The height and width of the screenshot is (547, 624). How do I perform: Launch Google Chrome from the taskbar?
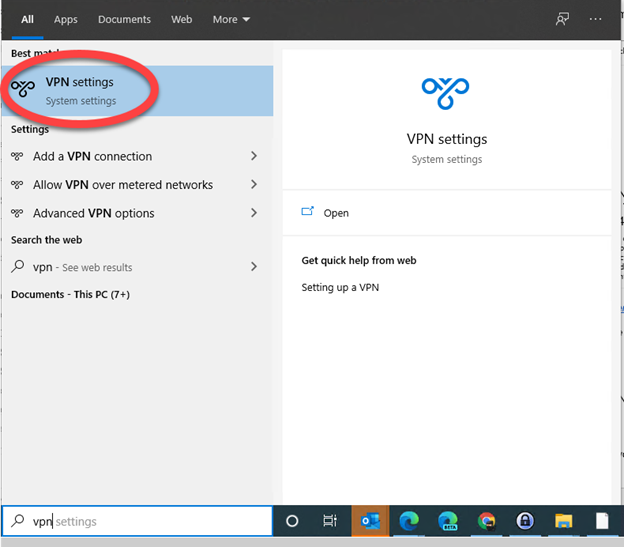[487, 521]
